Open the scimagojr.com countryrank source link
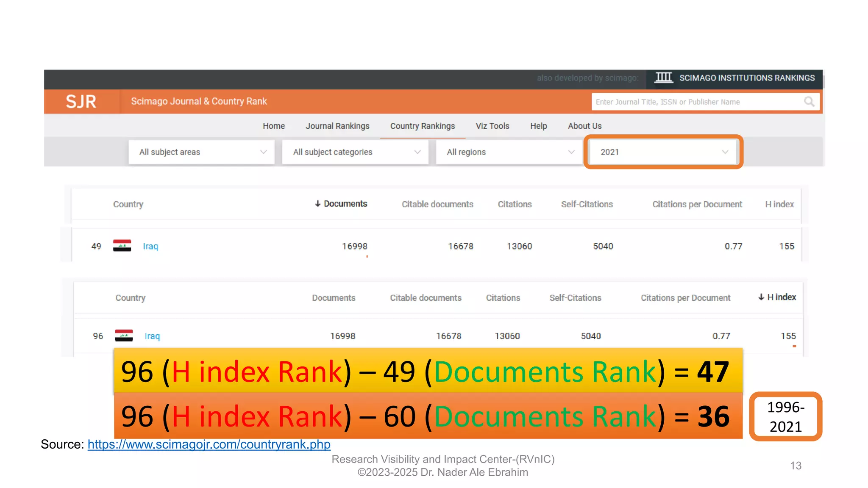 coord(209,444)
